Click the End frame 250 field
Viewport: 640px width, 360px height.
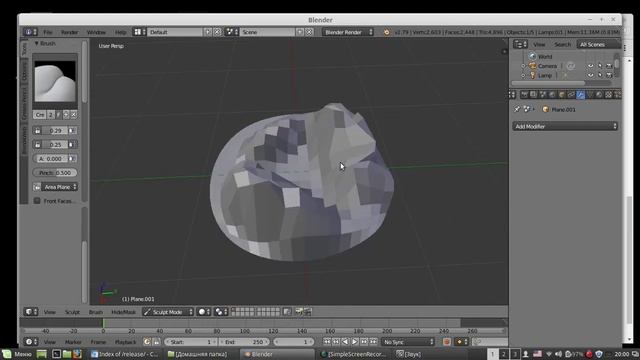point(244,342)
